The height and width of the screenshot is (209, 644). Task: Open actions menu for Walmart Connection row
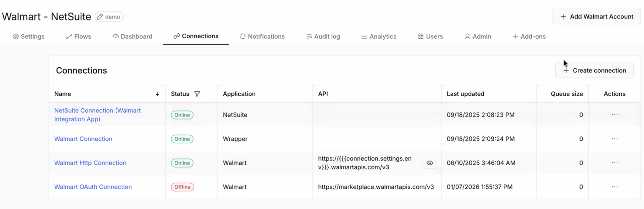[615, 139]
